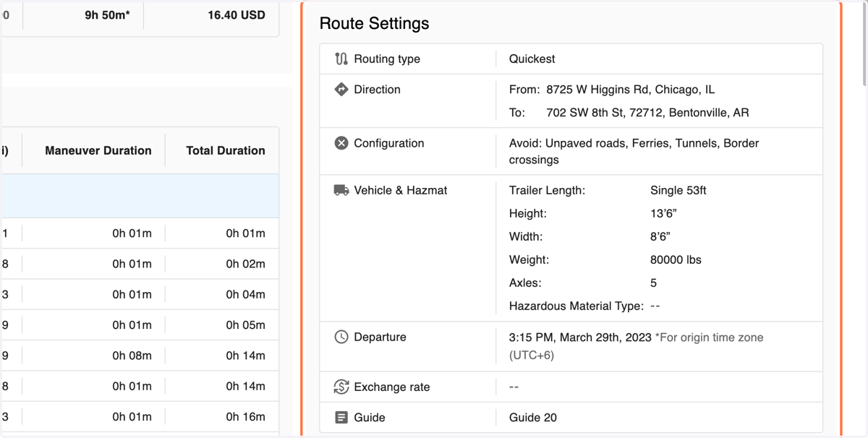Click the Avoid Unpaved roads configuration text

634,151
